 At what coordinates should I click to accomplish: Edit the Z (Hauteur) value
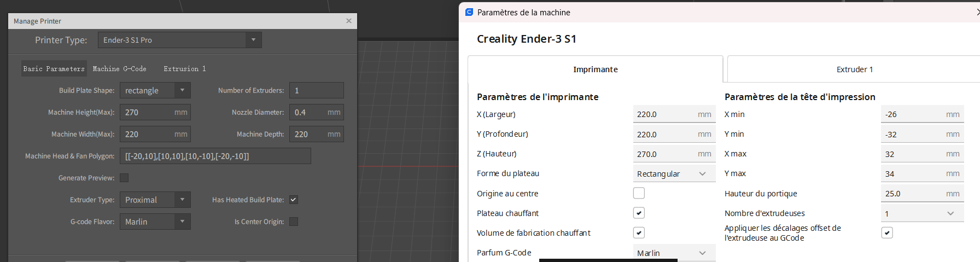click(x=674, y=154)
